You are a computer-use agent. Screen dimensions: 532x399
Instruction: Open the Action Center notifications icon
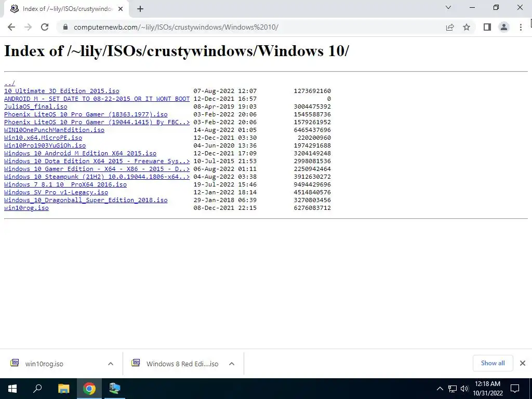pyautogui.click(x=515, y=389)
